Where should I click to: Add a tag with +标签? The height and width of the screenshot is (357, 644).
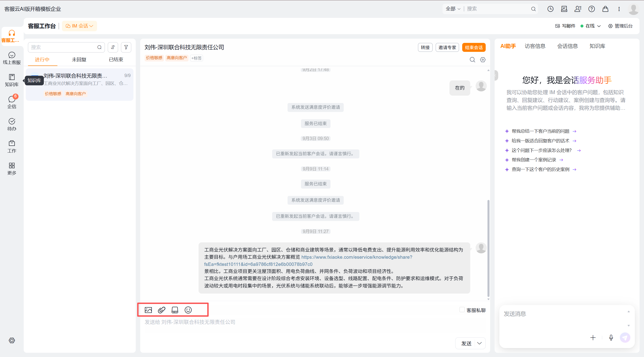196,58
